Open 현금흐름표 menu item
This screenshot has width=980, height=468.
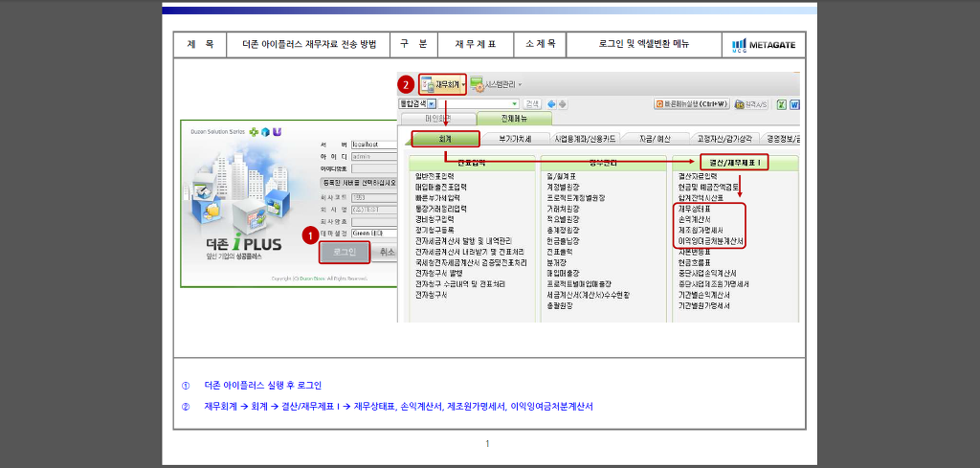click(x=695, y=262)
